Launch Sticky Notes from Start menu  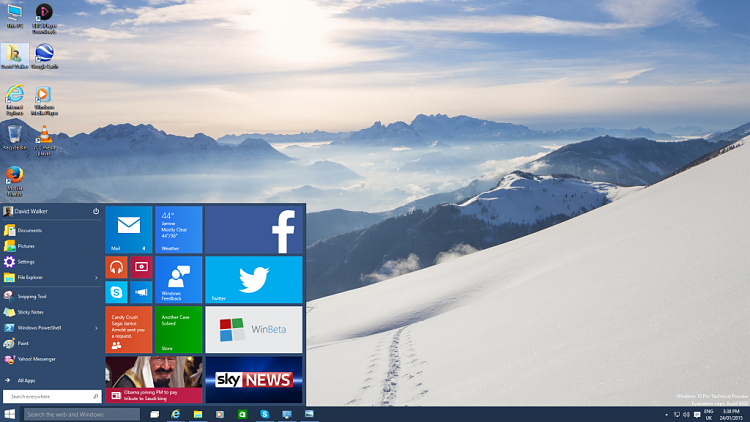tap(52, 312)
